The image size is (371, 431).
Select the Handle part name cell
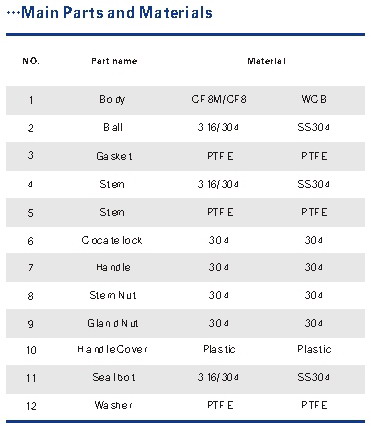(x=113, y=267)
